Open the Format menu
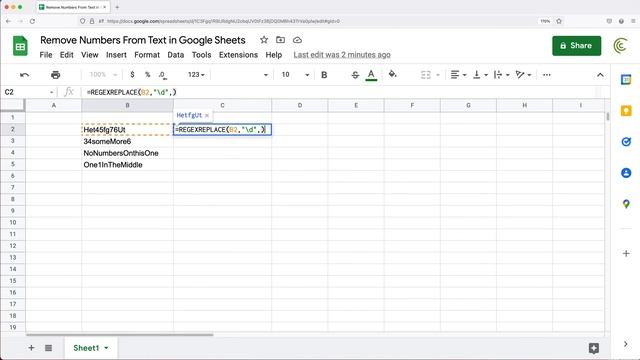This screenshot has width=640, height=360. [x=147, y=55]
